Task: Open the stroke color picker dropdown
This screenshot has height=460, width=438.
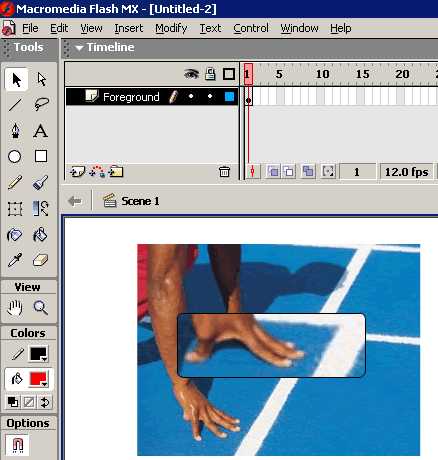Action: [39, 354]
